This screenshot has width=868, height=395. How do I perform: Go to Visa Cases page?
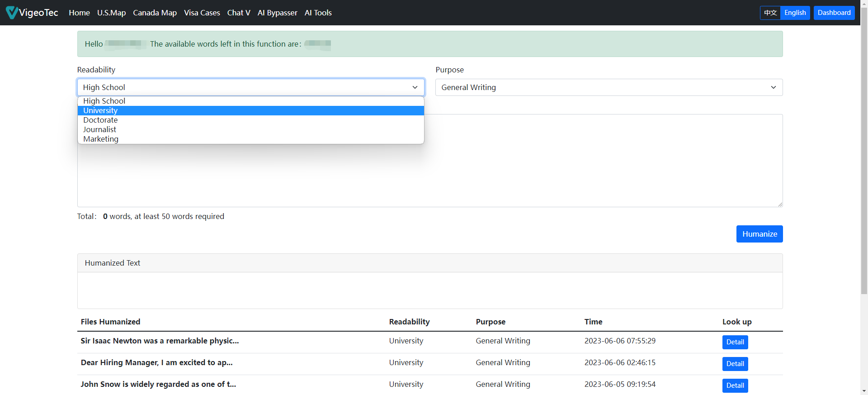coord(202,13)
